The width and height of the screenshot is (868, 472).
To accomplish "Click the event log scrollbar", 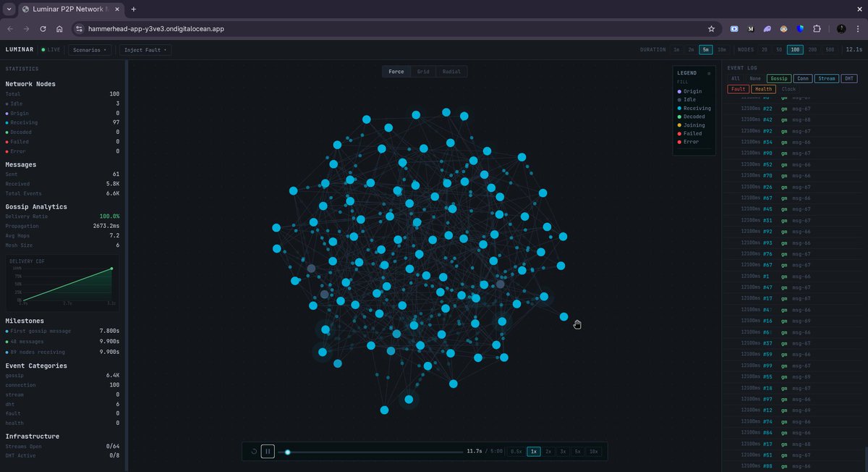I will point(865,459).
